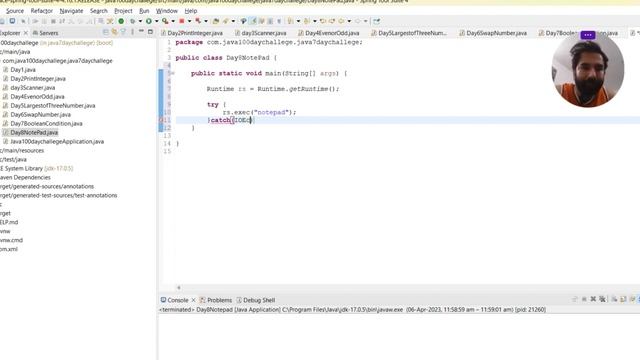640x360 pixels.
Task: Click the Open Type toolbar icon
Action: point(216,21)
